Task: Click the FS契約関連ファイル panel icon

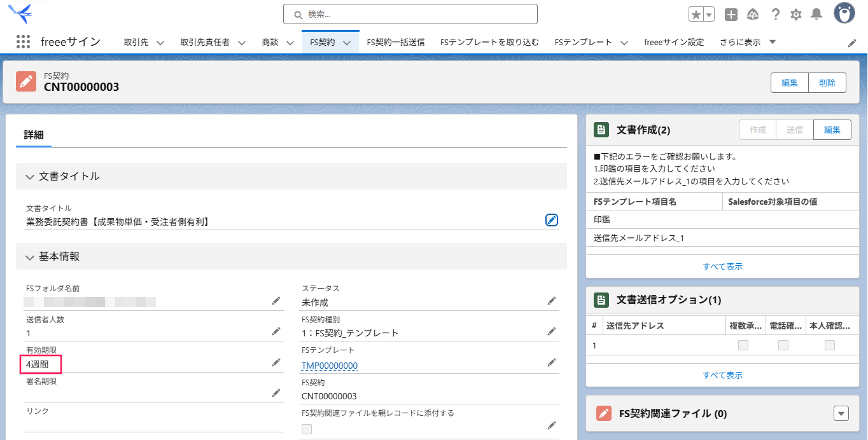Action: pos(604,413)
